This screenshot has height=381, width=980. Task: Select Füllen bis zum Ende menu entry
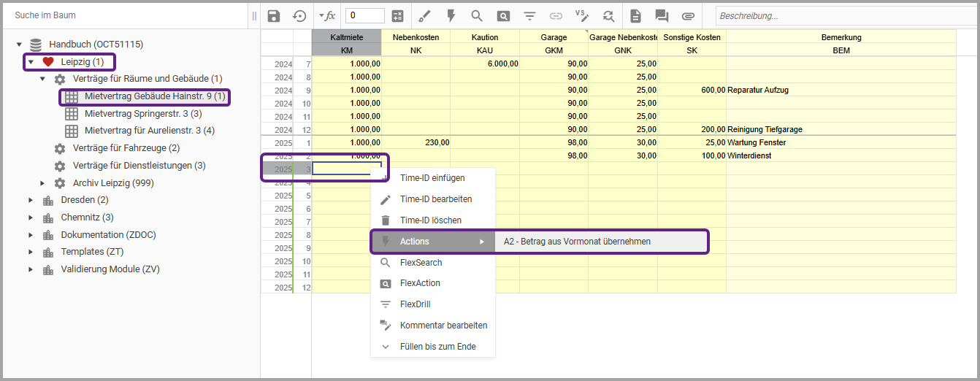pyautogui.click(x=437, y=347)
